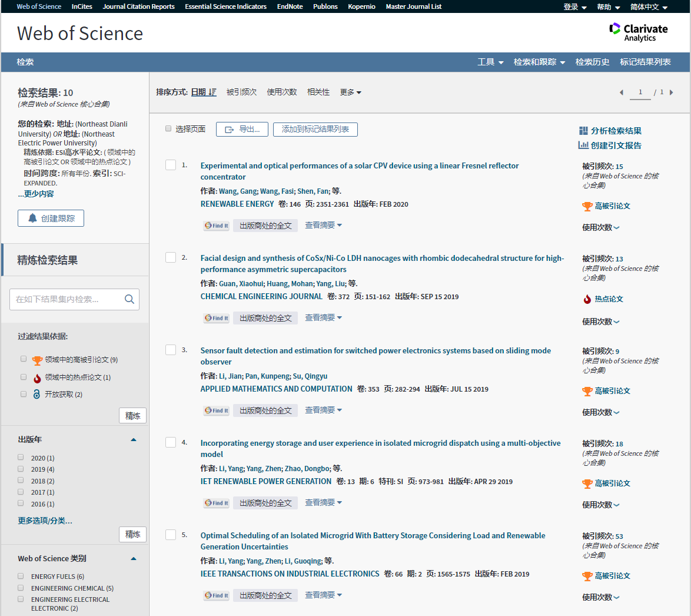The width and height of the screenshot is (691, 616).
Task: Click the analyze results grid icon
Action: 583,131
